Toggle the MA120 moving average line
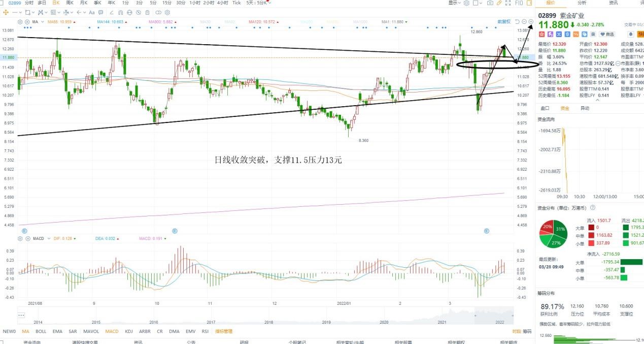644x344 pixels. coord(263,22)
